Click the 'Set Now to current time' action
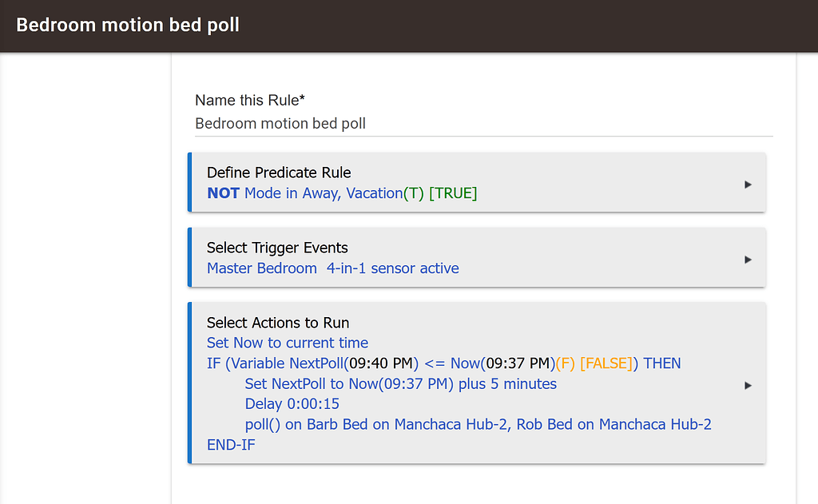The image size is (818, 504). point(288,343)
